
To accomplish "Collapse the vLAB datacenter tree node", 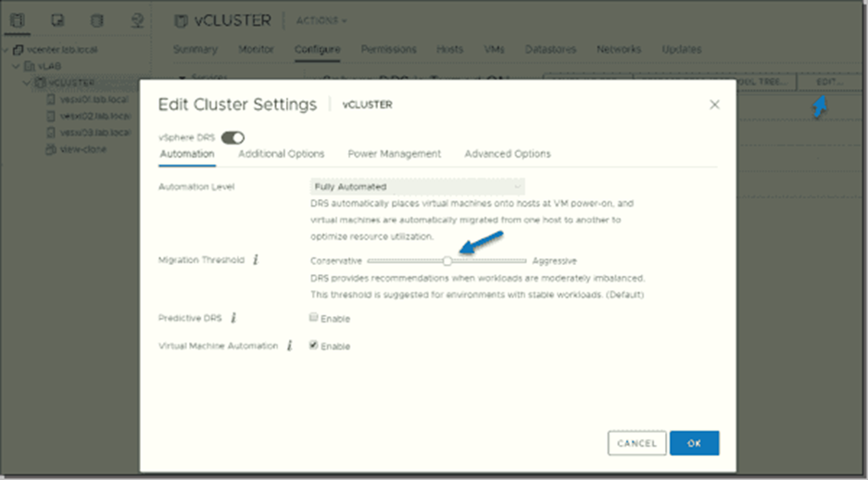I will tap(16, 66).
